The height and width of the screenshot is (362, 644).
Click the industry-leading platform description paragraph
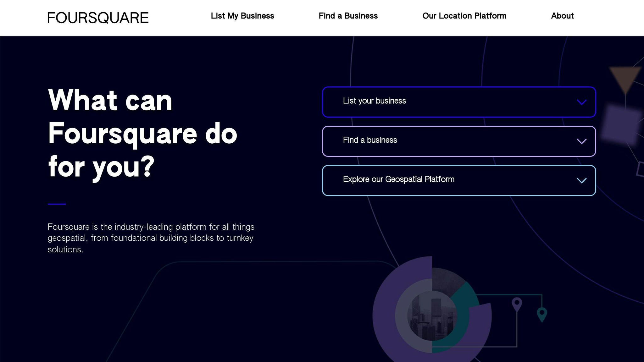pyautogui.click(x=151, y=238)
